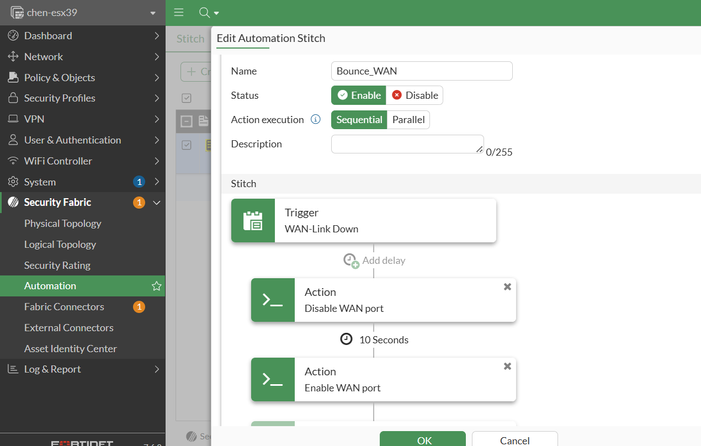Viewport: 701px width, 446px height.
Task: Click the 10 Seconds delay clock icon
Action: pyautogui.click(x=346, y=339)
